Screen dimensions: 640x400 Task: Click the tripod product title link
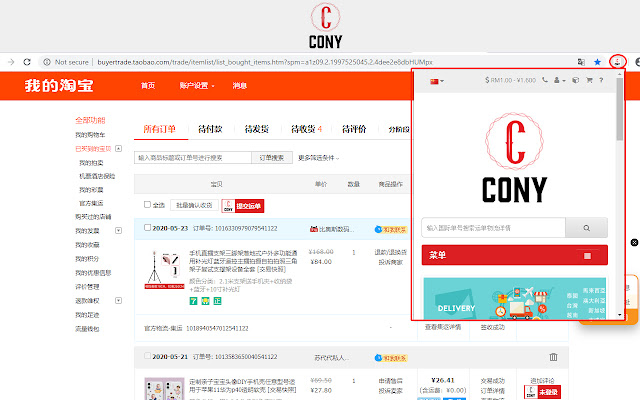[x=243, y=261]
